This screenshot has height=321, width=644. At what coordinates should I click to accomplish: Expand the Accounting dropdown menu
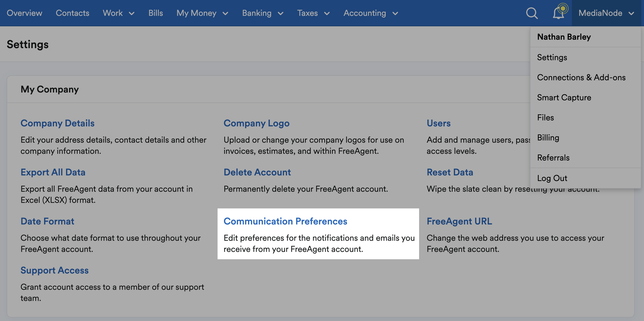(371, 13)
